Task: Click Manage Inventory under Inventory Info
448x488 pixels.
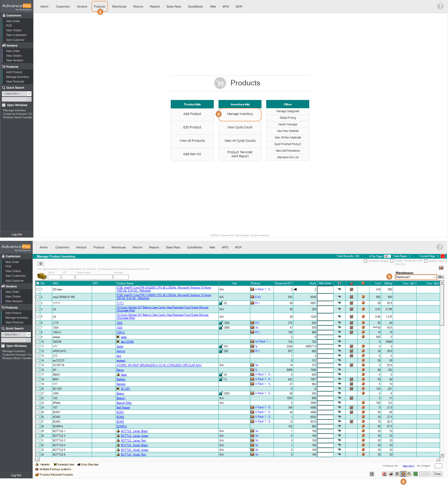Action: point(240,114)
